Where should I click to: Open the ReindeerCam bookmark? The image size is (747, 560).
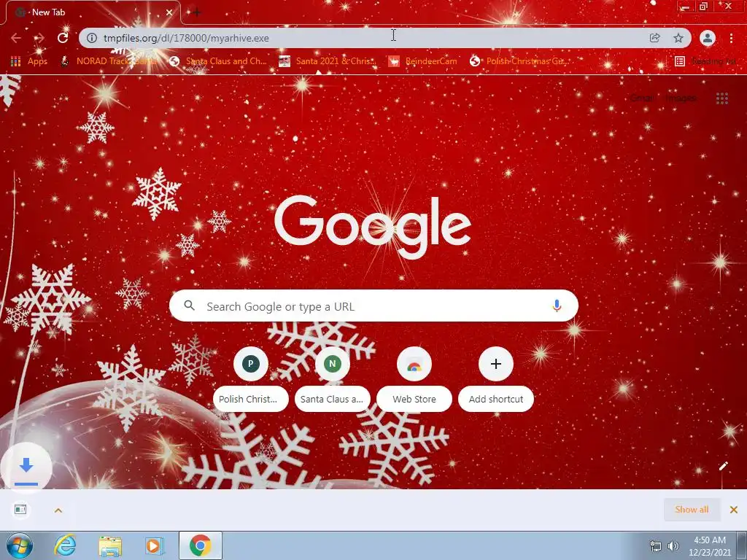(x=422, y=61)
